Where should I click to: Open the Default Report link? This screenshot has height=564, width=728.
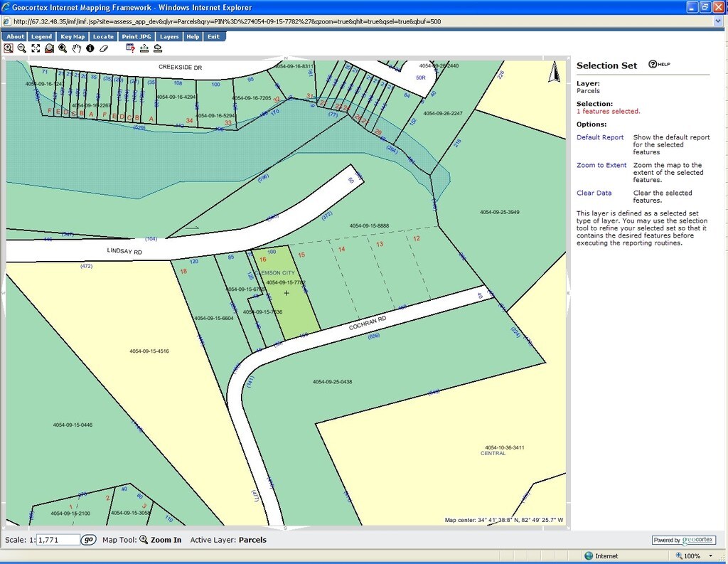(600, 137)
